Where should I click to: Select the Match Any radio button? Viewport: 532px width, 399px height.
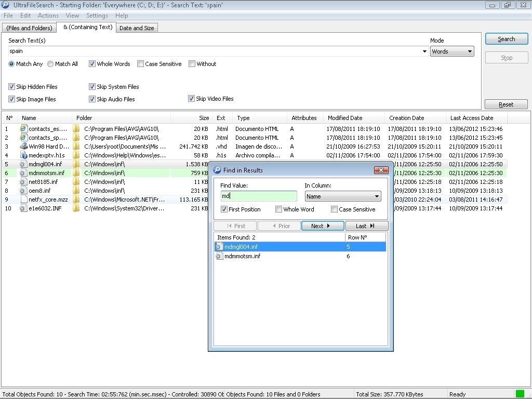pos(11,64)
